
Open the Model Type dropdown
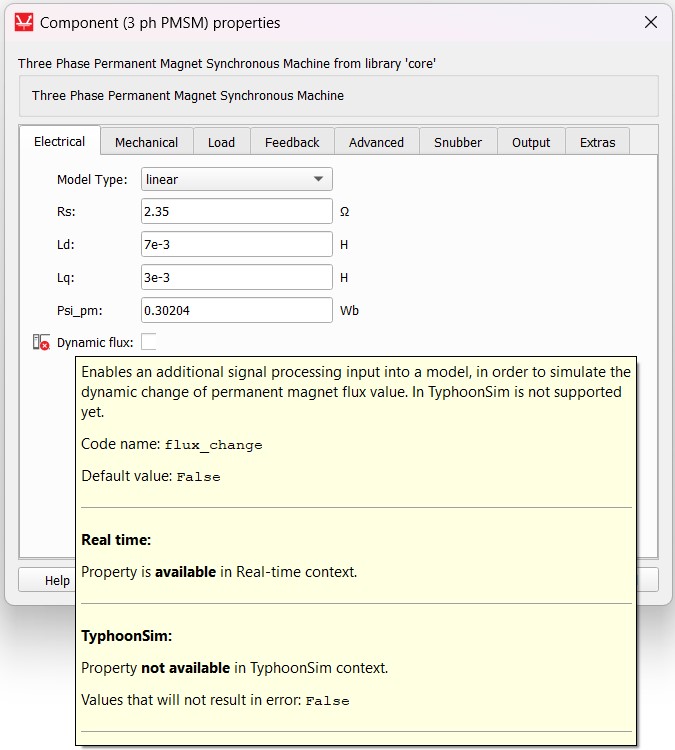click(236, 179)
